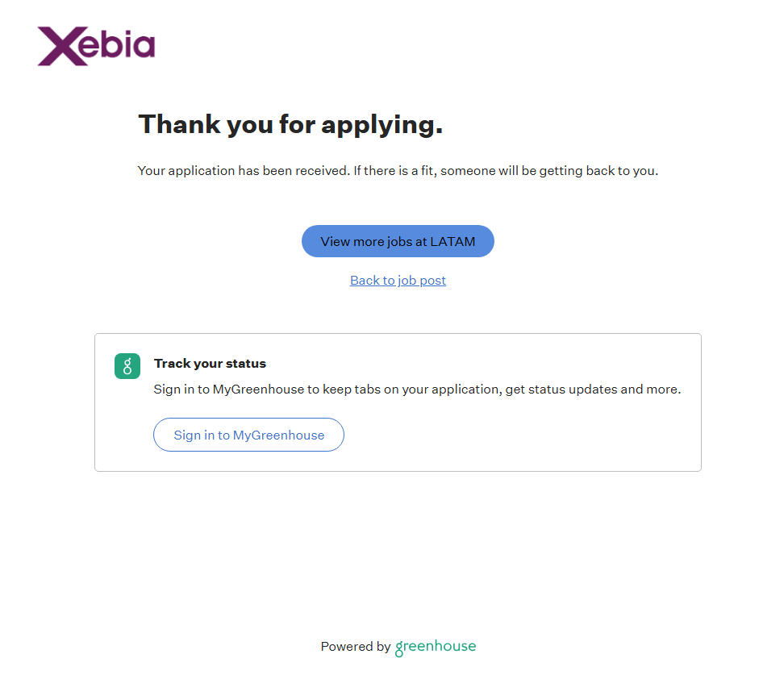Click the purple X mark of Xebia logo
The height and width of the screenshot is (675, 784).
(58, 46)
